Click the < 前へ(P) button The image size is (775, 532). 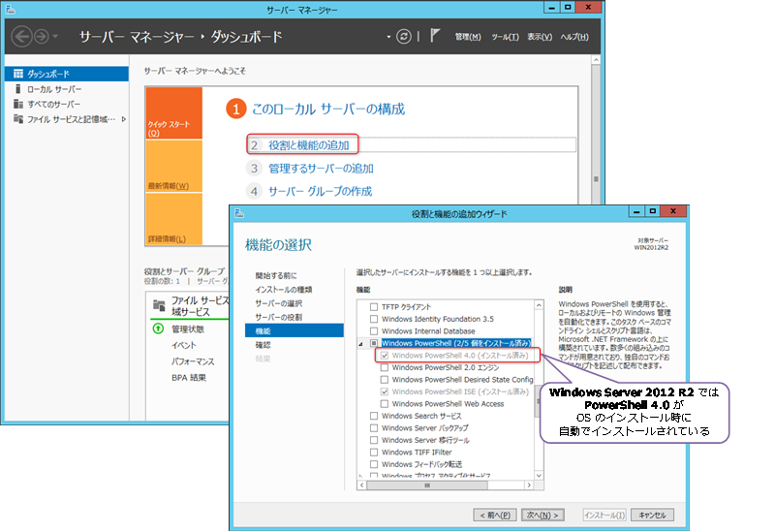(x=495, y=516)
